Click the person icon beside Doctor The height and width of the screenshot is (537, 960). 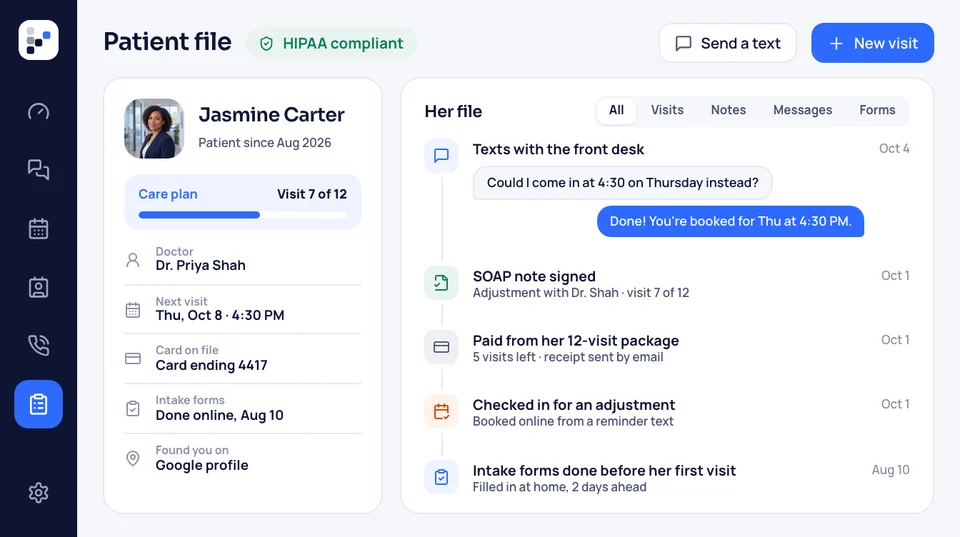[x=133, y=260]
